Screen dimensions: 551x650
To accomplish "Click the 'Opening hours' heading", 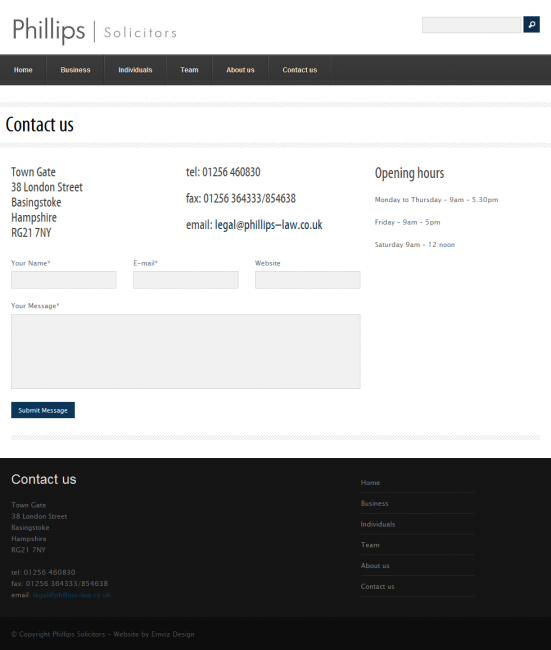I will click(x=409, y=173).
